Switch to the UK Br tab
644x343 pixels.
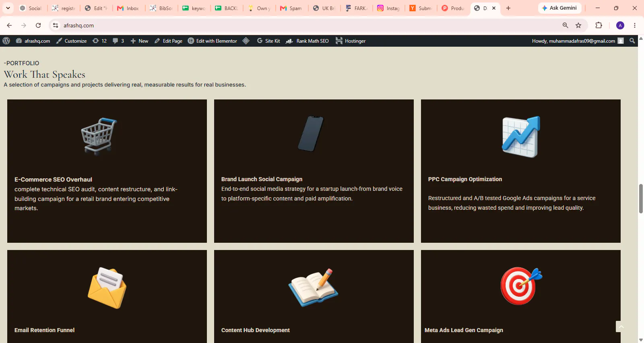(324, 8)
